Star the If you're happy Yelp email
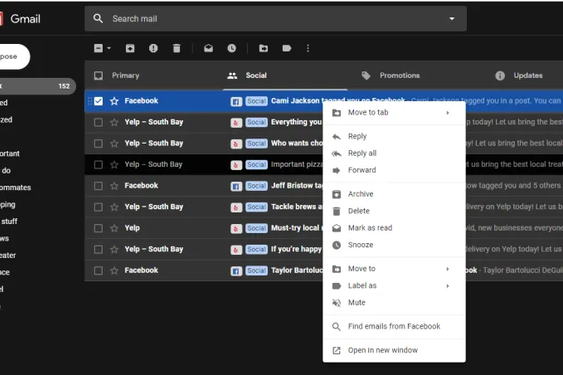 (114, 249)
